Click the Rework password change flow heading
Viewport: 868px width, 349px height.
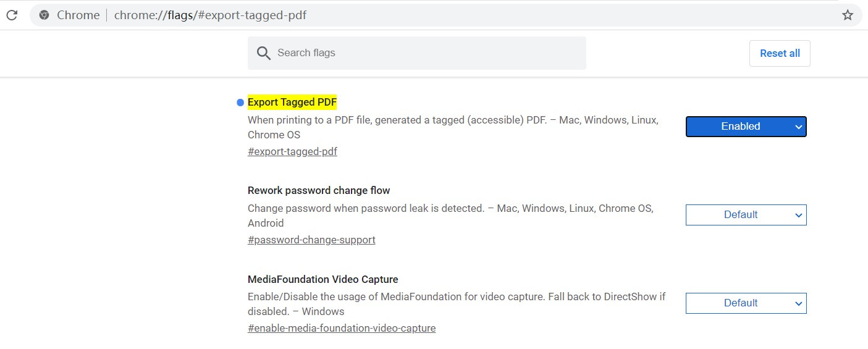(x=319, y=190)
